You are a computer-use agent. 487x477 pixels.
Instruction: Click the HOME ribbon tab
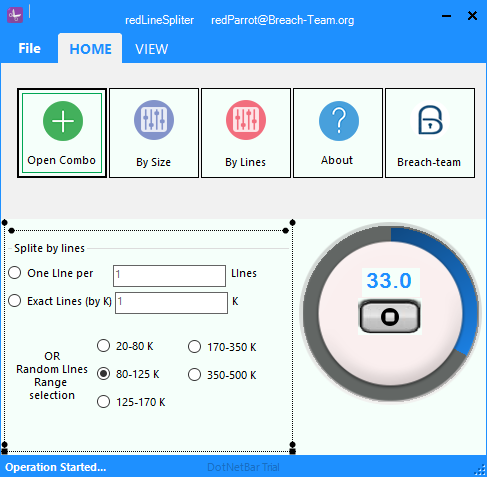point(90,49)
